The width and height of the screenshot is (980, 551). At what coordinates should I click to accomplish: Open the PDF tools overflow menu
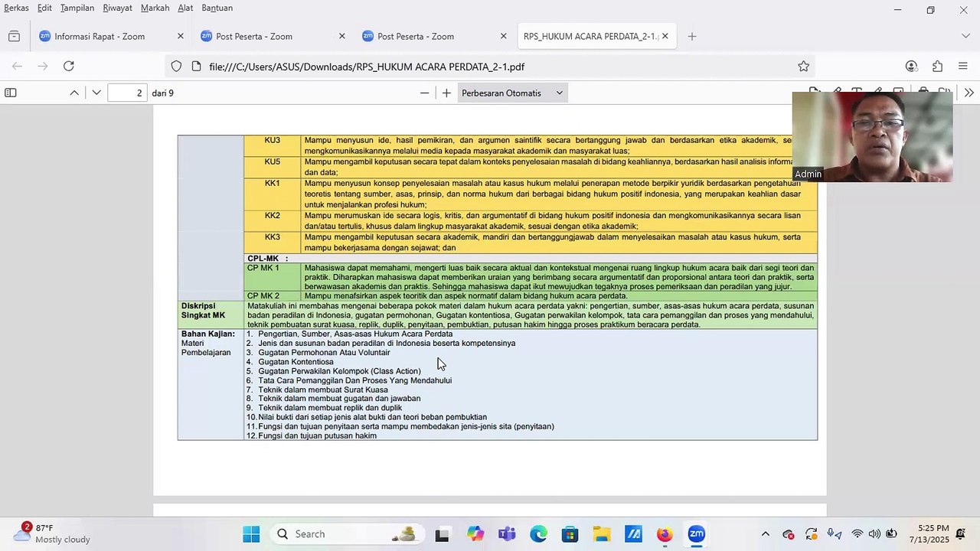pyautogui.click(x=969, y=93)
